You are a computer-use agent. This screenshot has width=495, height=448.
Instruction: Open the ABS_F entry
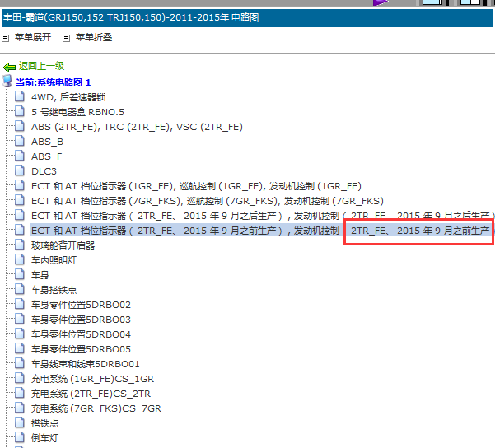click(x=47, y=156)
